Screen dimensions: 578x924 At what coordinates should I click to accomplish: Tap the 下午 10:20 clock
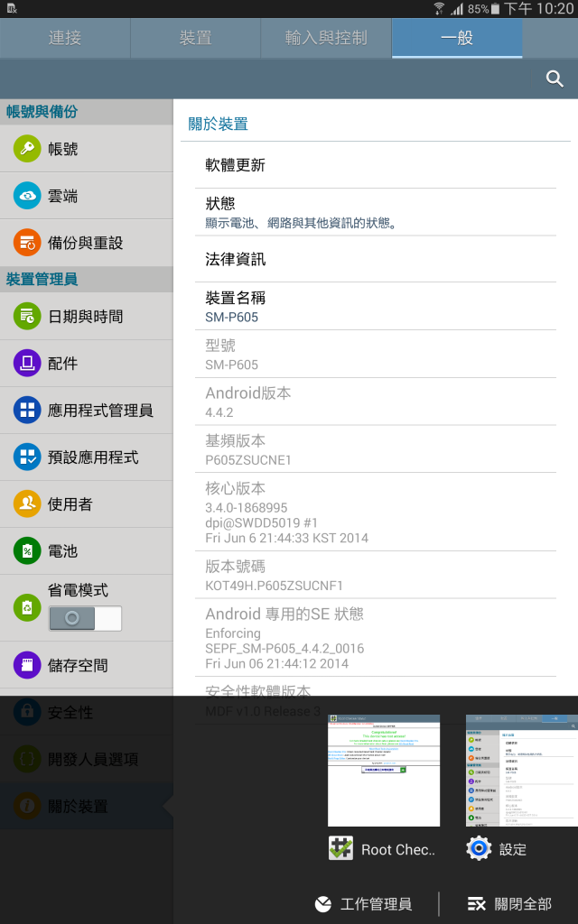(538, 9)
